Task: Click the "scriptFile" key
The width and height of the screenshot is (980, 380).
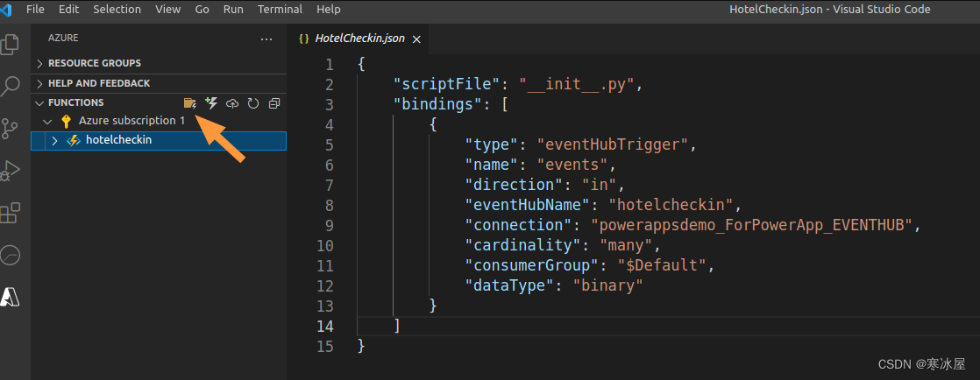Action: [447, 85]
